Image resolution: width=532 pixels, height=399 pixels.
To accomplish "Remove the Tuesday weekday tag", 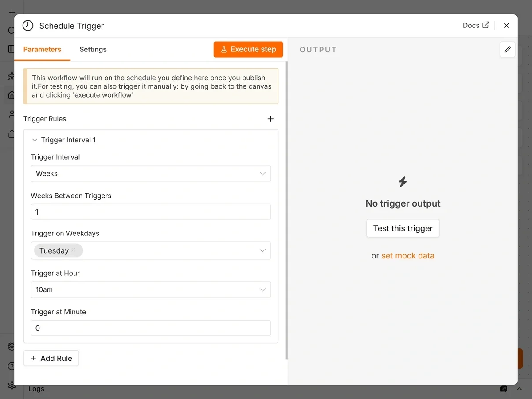I will (x=74, y=250).
